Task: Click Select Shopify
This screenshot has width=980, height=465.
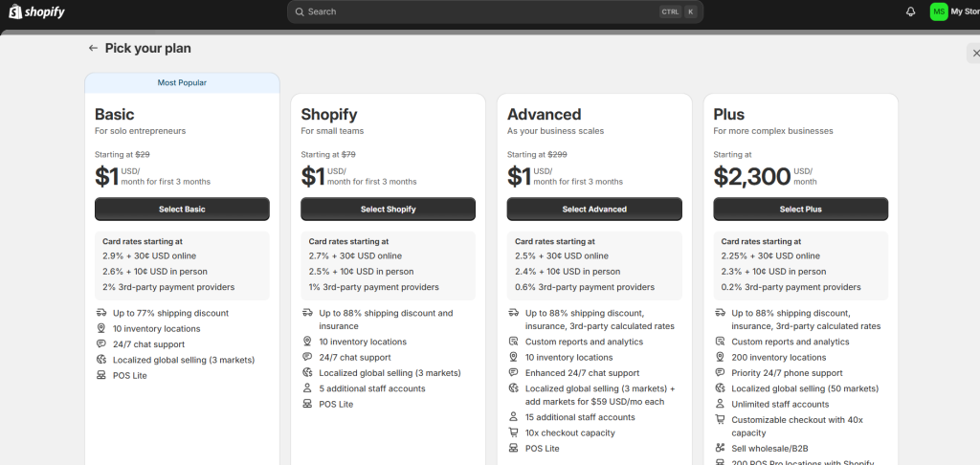Action: 389,210
